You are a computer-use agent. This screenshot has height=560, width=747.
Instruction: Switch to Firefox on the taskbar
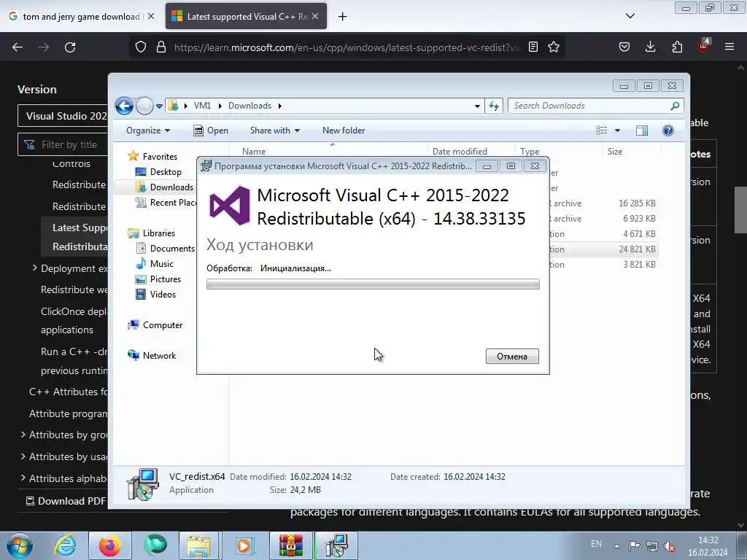[x=110, y=545]
